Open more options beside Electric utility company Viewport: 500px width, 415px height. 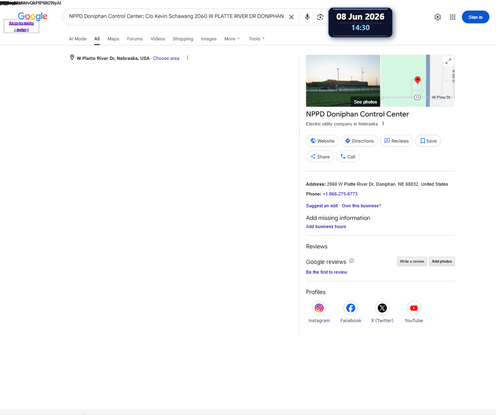coord(383,124)
